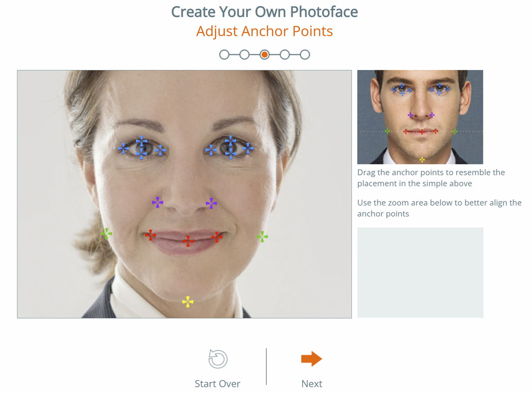Screen dimensions: 532x396
Task: Click the orange Next arrow icon
Action: coord(311,359)
